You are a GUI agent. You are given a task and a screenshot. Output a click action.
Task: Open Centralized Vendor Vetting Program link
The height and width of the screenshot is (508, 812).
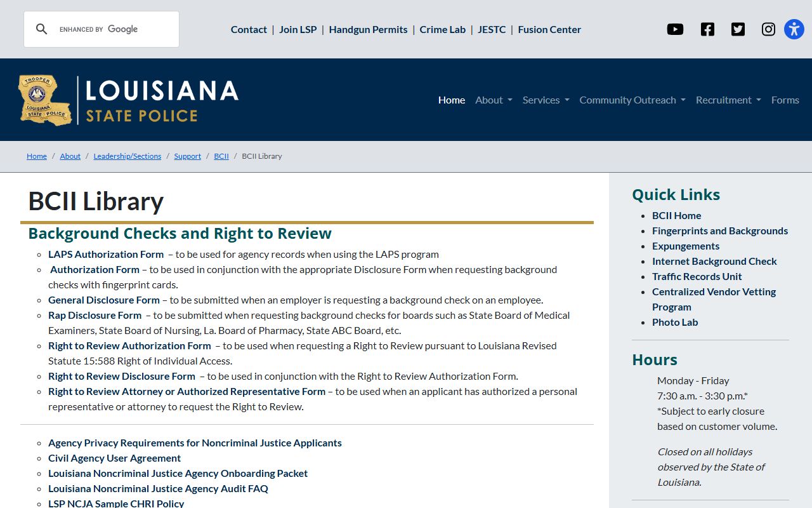(714, 299)
